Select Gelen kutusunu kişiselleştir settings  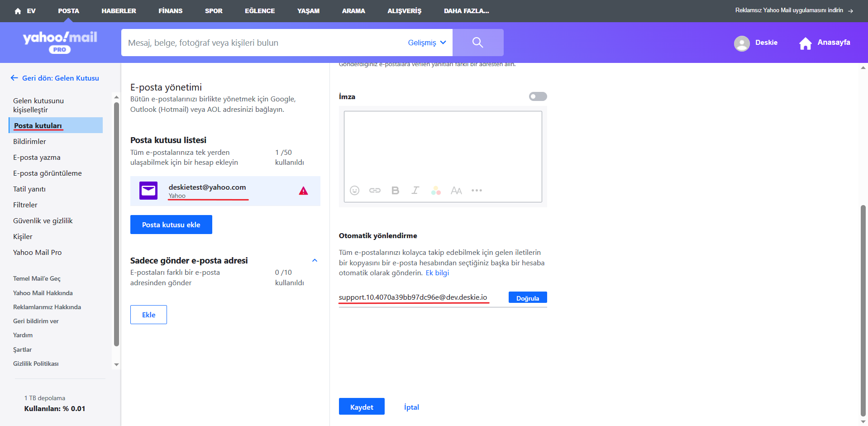coord(38,105)
